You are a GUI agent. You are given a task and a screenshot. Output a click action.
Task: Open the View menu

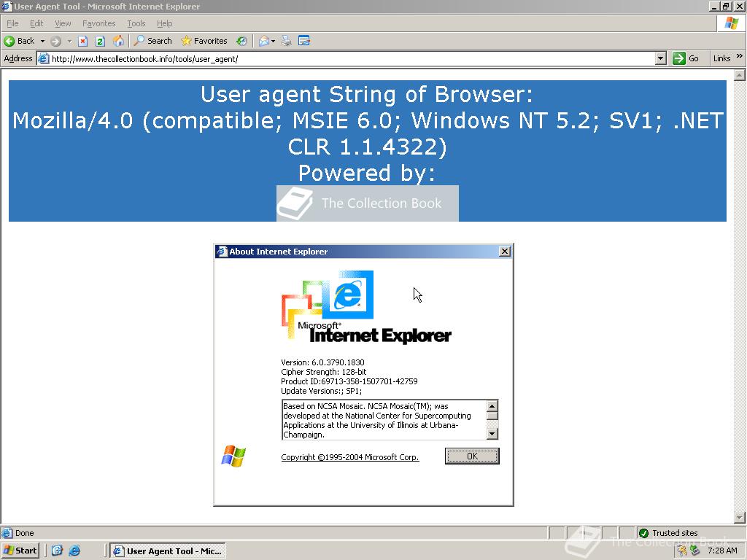tap(63, 23)
